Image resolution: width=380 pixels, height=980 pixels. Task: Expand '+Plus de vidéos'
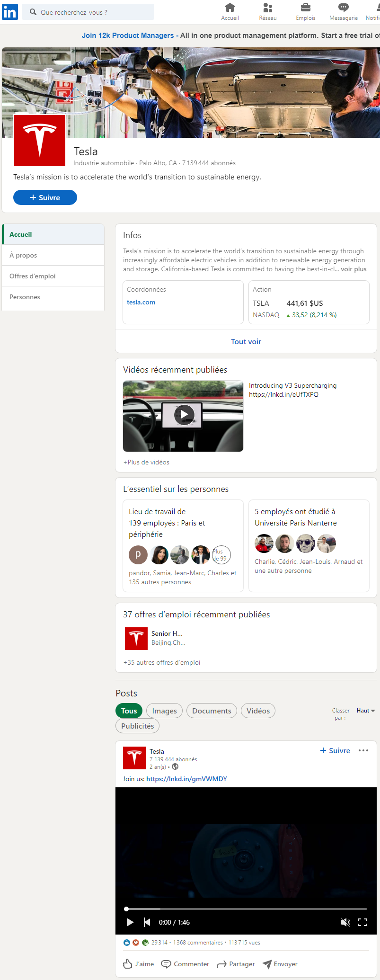pos(146,462)
